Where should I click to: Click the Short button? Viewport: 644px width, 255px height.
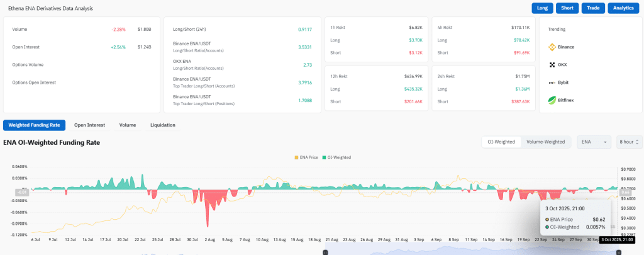(567, 8)
